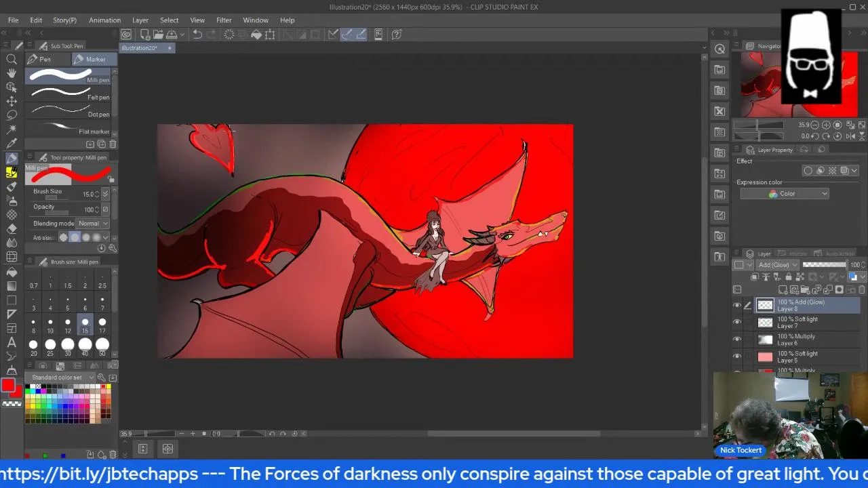Click the main red foreground color swatch

8,385
